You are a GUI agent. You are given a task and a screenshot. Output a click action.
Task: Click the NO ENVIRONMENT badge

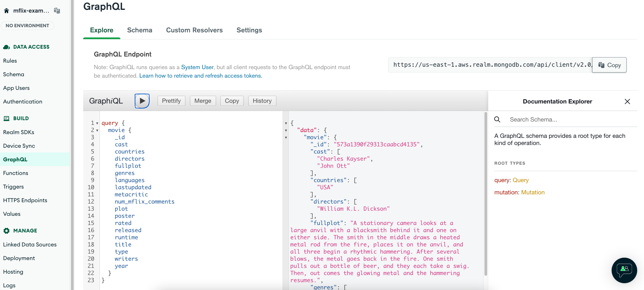[x=27, y=26]
